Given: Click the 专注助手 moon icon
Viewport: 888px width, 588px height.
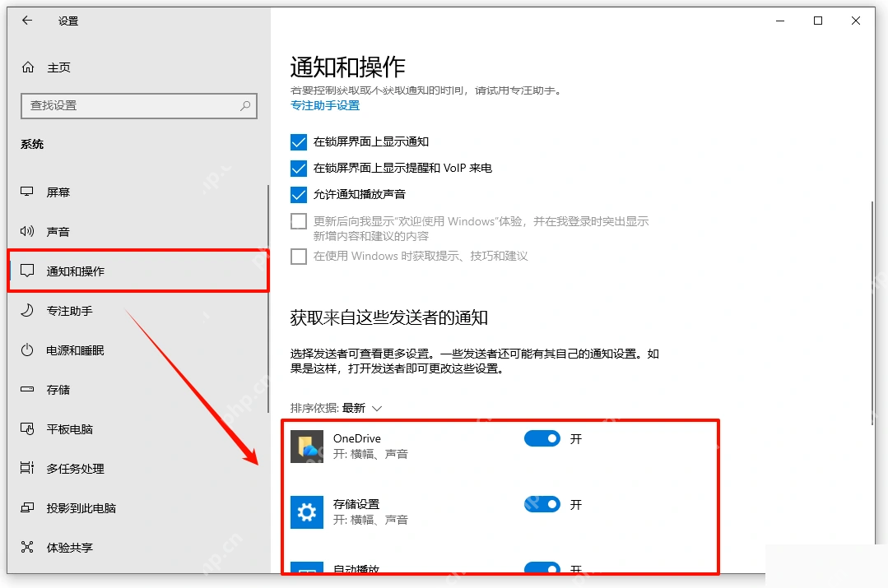Looking at the screenshot, I should 26,310.
